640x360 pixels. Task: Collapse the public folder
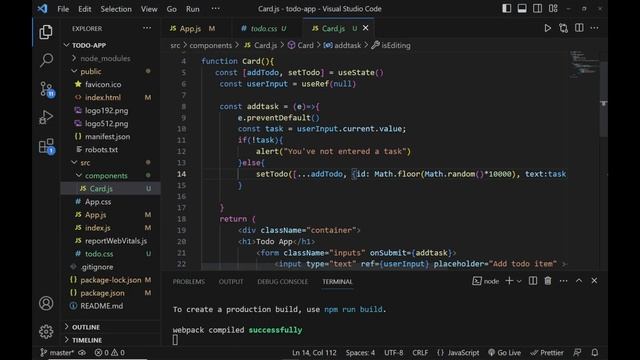(74, 71)
